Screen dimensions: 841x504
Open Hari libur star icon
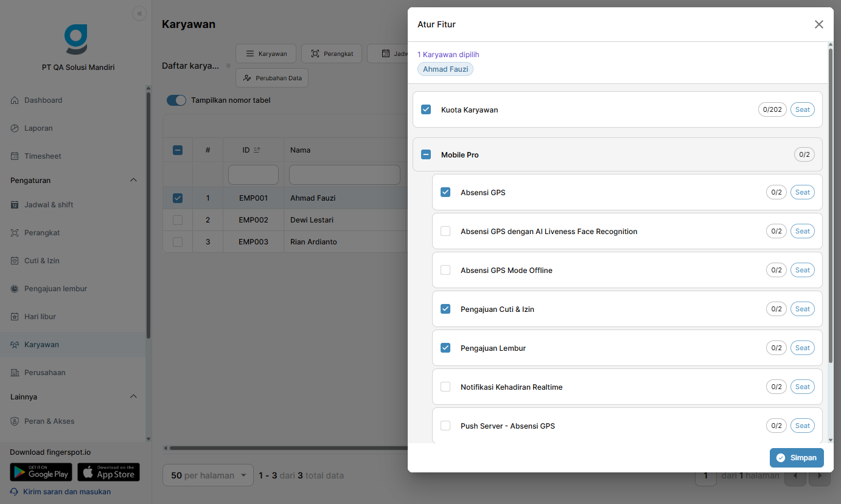click(15, 317)
